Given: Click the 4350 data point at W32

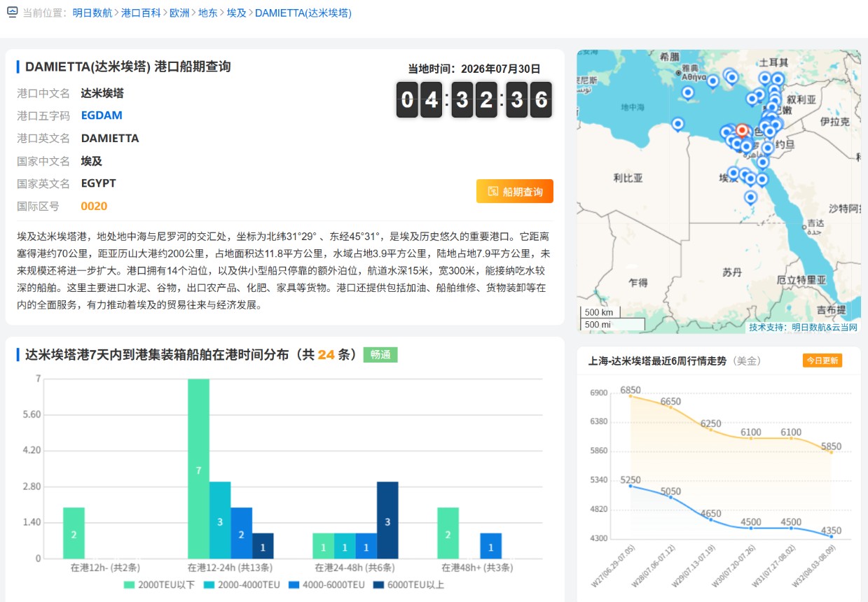Looking at the screenshot, I should click(x=832, y=537).
